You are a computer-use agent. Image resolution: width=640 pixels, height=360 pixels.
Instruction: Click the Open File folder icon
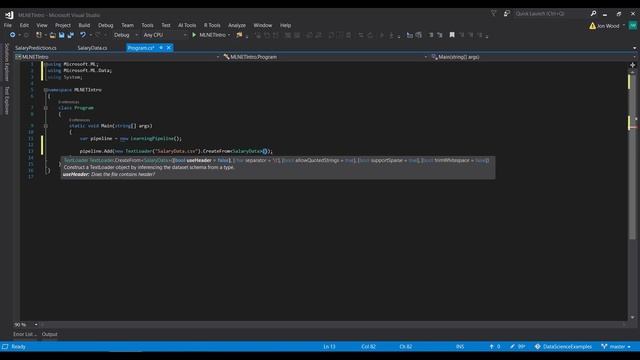pyautogui.click(x=52, y=35)
